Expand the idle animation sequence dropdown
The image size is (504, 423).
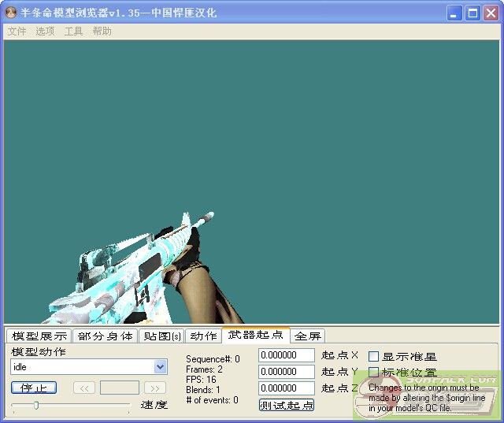[161, 367]
